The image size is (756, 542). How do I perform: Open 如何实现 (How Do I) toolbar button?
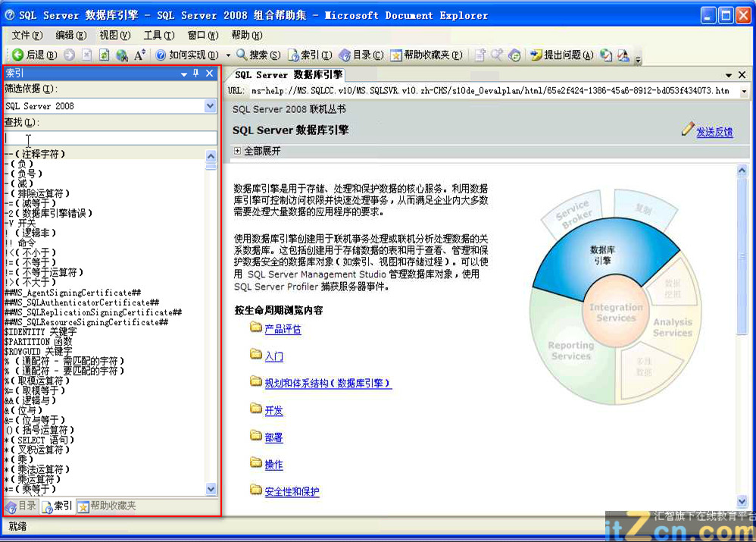click(x=187, y=55)
